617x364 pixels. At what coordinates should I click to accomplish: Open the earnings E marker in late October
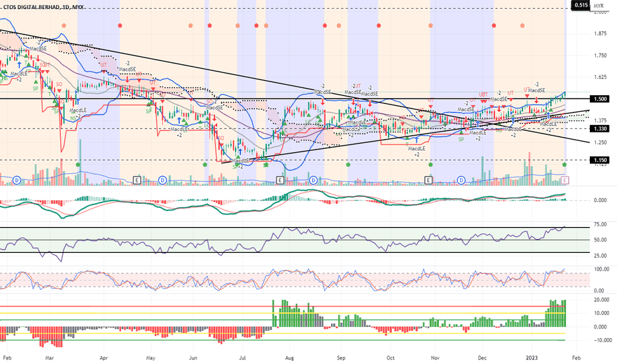(428, 180)
